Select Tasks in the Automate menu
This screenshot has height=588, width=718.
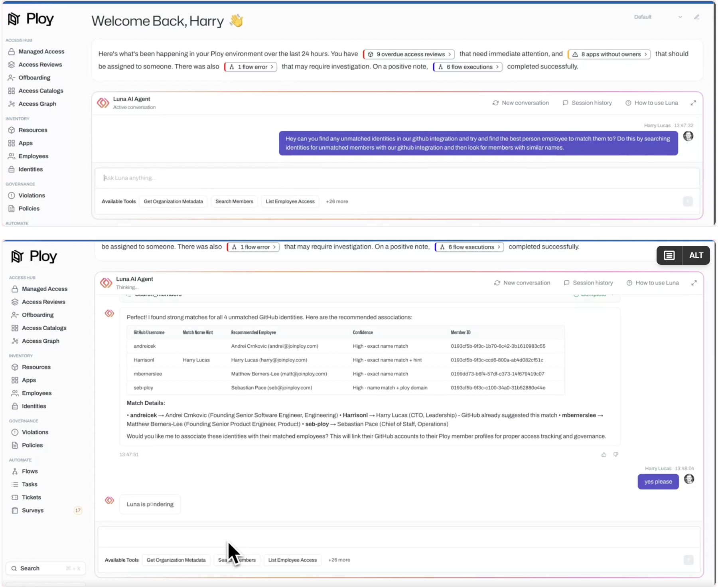pos(30,484)
